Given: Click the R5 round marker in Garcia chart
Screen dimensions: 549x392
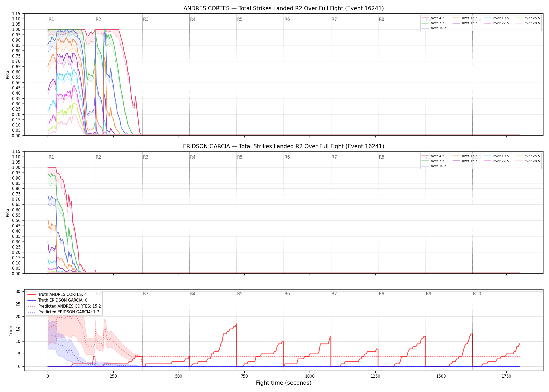Looking at the screenshot, I should (240, 157).
